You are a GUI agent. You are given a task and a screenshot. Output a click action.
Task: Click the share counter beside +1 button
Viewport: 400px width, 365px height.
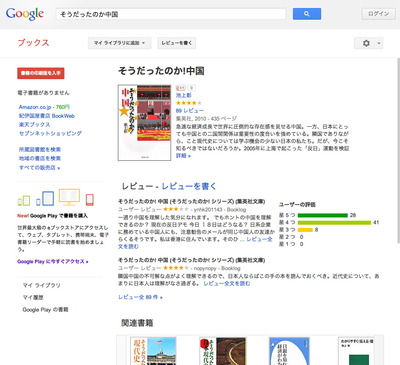pos(191,88)
